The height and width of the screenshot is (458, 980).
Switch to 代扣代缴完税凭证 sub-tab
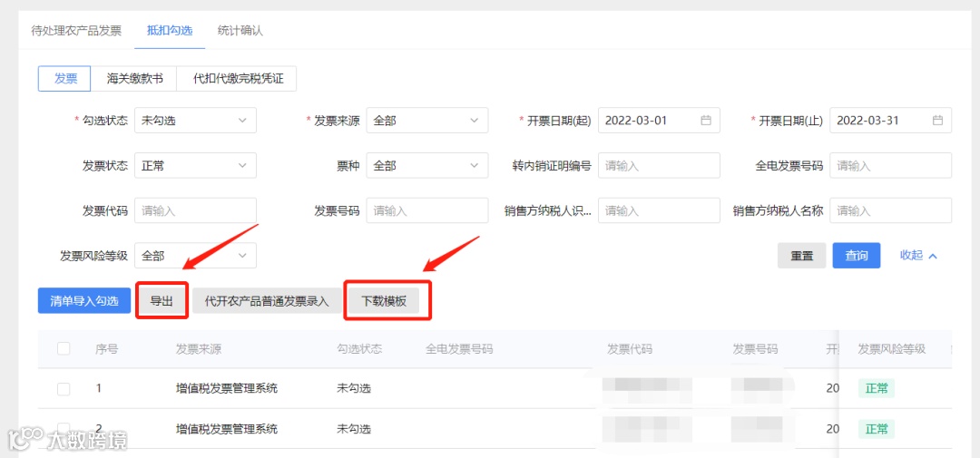(x=237, y=79)
